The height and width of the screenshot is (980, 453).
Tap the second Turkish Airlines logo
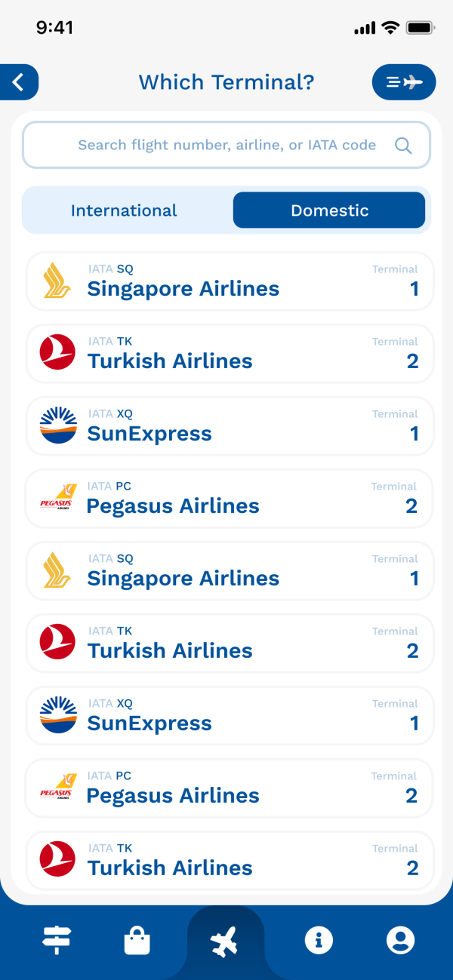click(58, 643)
